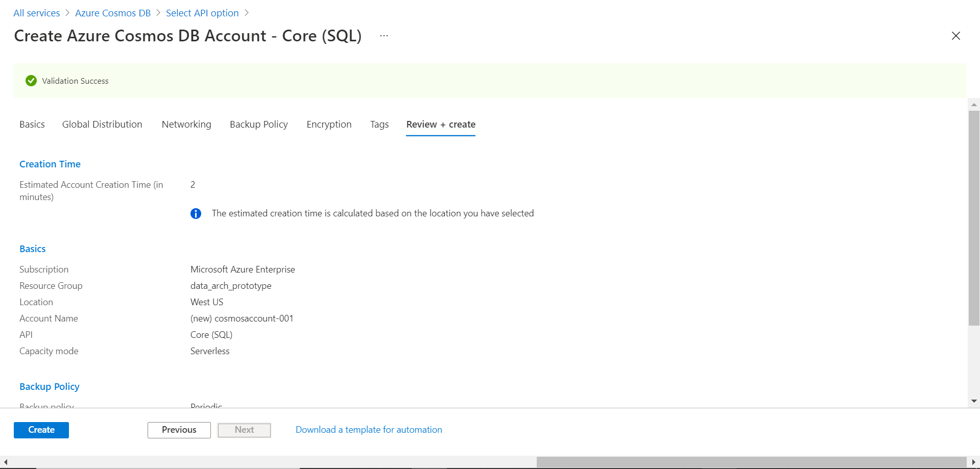Open the Global Distribution tab
The image size is (980, 469).
[x=102, y=125]
